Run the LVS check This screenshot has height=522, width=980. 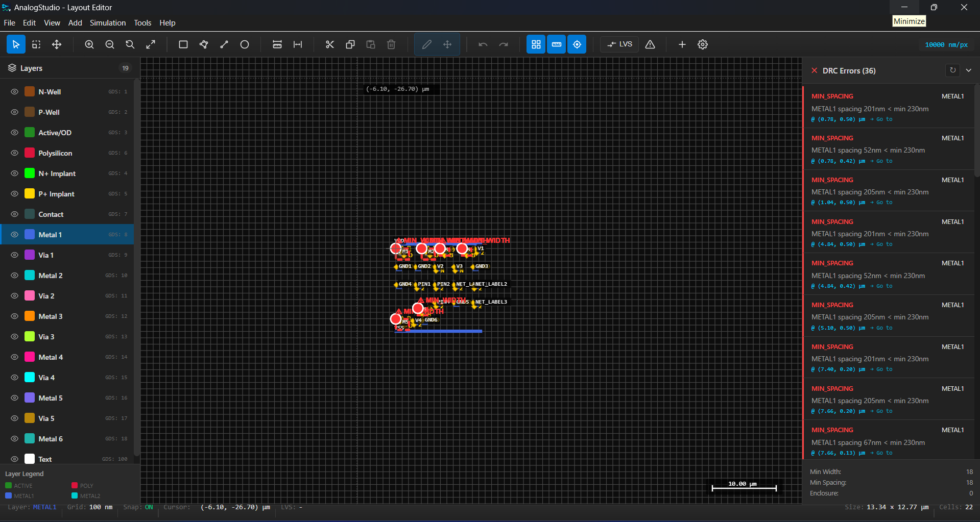pos(619,44)
